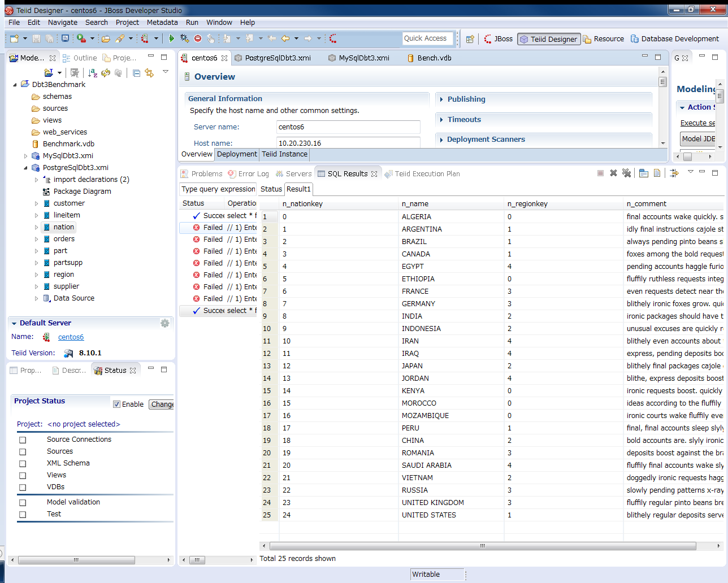Screen dimensions: 728x583
Task: Open the Teiid Execution Plan tab
Action: (422, 174)
